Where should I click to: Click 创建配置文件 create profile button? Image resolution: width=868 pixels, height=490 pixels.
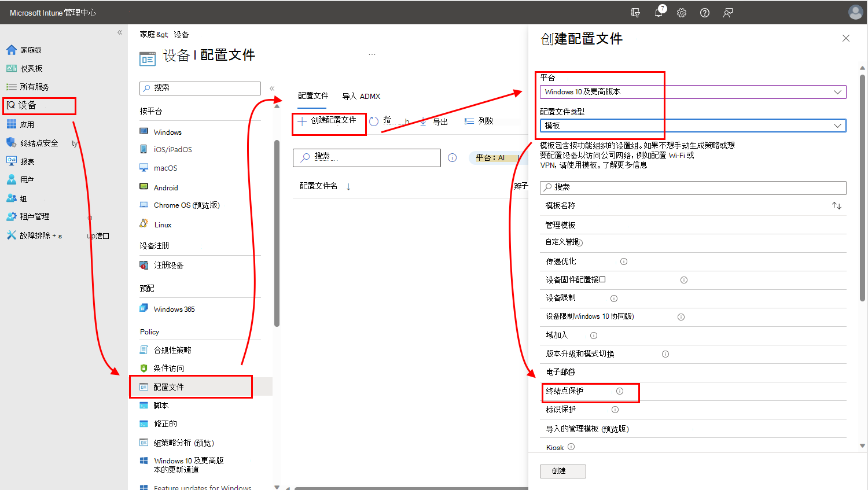tap(328, 120)
